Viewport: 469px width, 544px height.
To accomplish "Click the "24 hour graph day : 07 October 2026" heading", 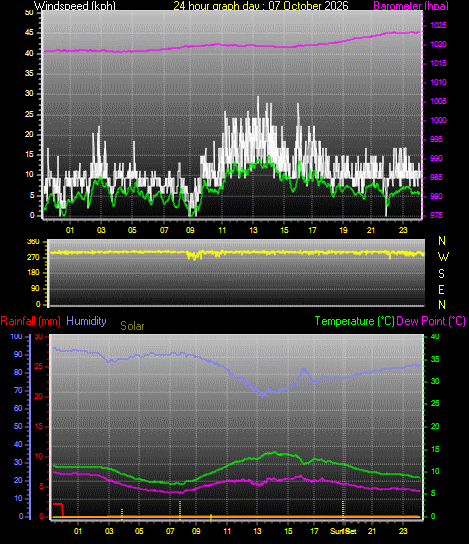I will click(x=261, y=6).
